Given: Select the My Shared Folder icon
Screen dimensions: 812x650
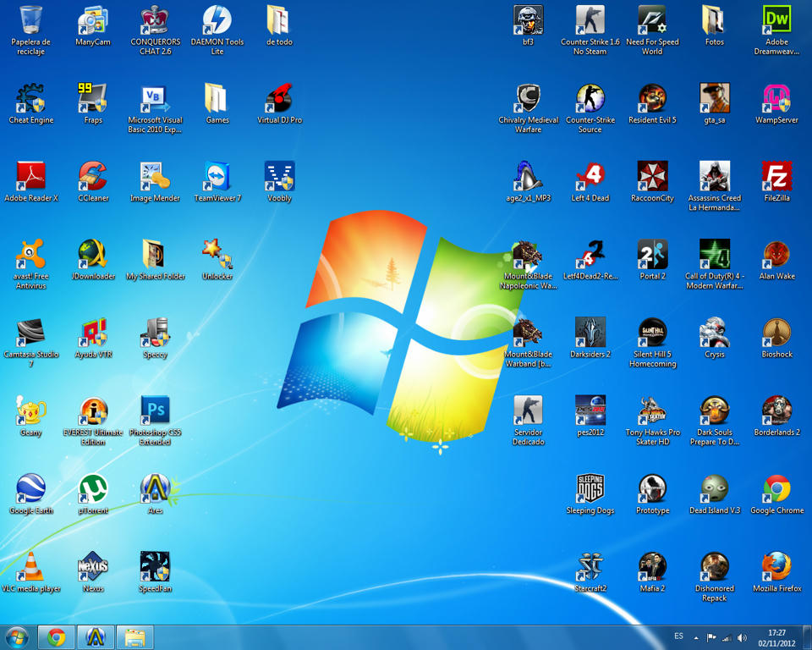Looking at the screenshot, I should (x=155, y=255).
